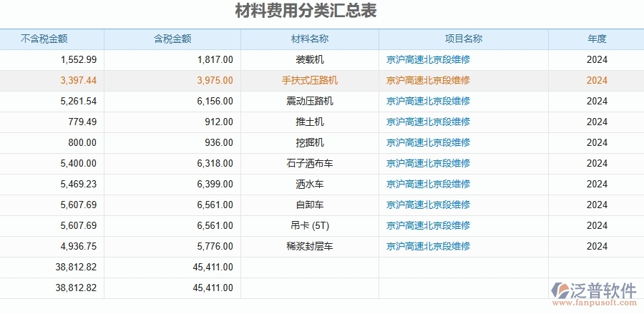Select the 推土机 material cell
644x314 pixels.
[x=309, y=122]
